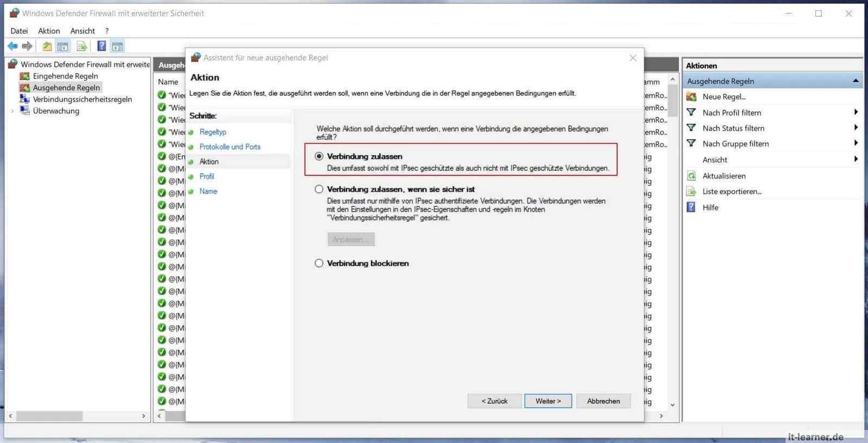Click the rules list vertical scrollbar up arrow
This screenshot has height=443, width=868.
673,80
